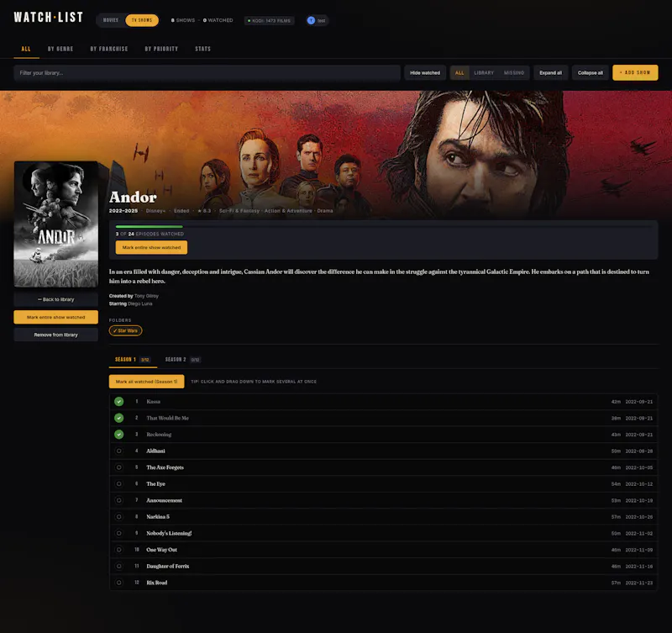Uncheck watched for That Would Be Me
The height and width of the screenshot is (633, 672).
119,418
